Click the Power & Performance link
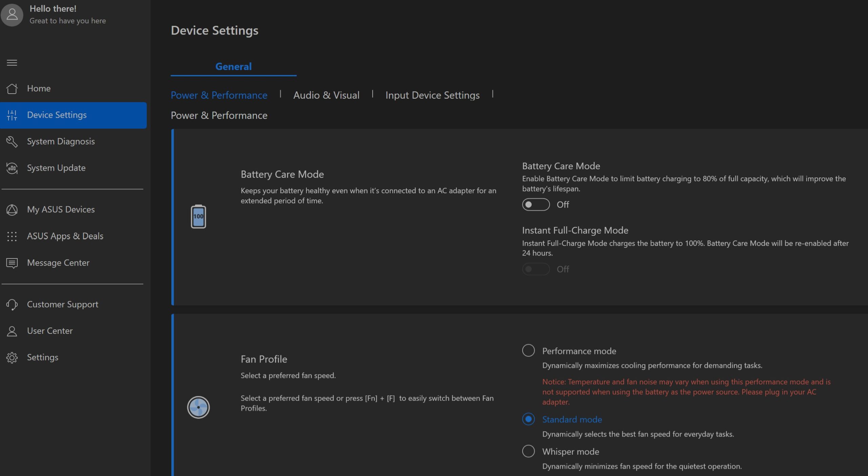 219,95
